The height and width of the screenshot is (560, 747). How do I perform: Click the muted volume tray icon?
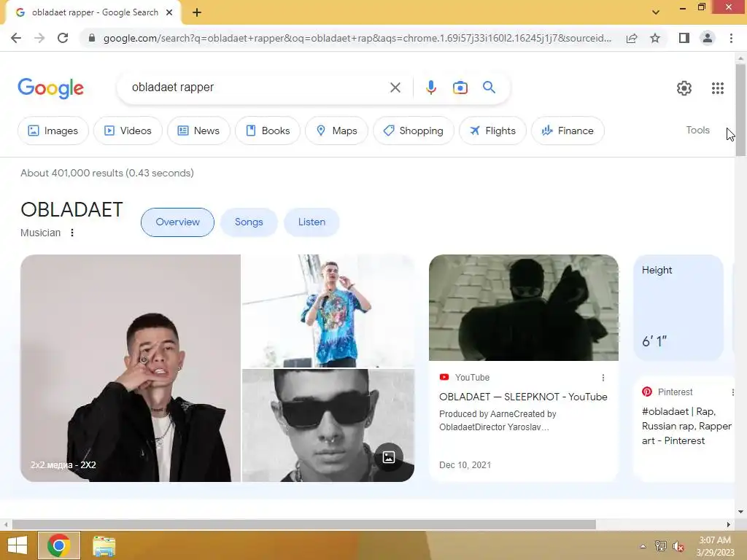tap(678, 546)
